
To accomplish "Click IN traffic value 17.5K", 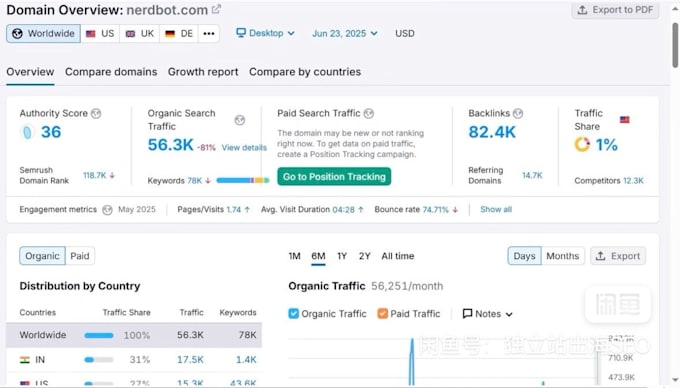I will [x=190, y=360].
